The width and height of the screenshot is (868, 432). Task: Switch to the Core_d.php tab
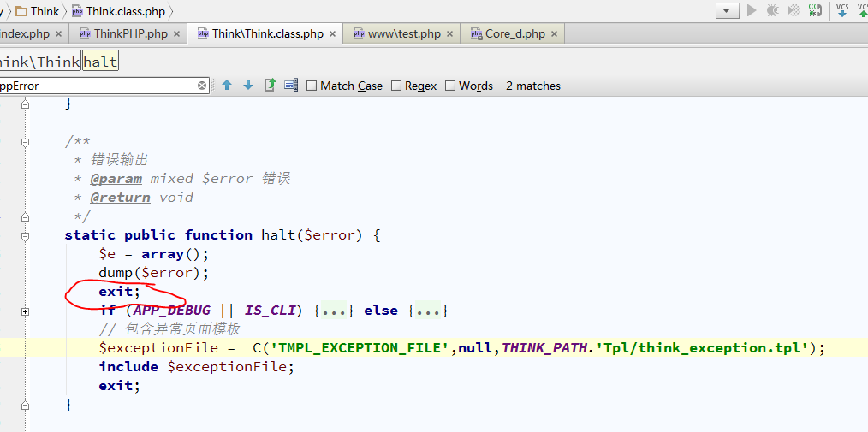tap(514, 34)
